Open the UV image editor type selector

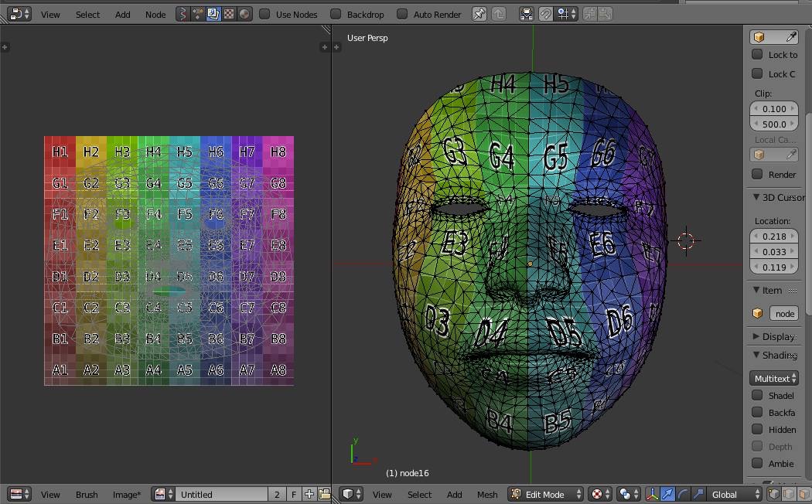point(19,494)
